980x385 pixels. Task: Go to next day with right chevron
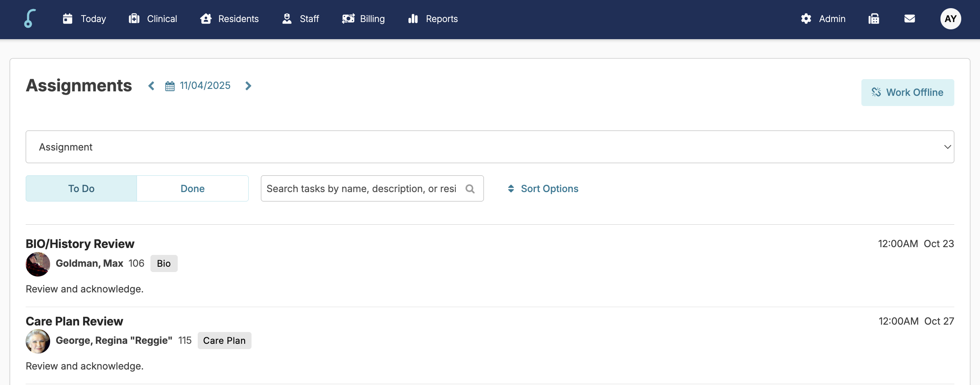click(x=248, y=86)
